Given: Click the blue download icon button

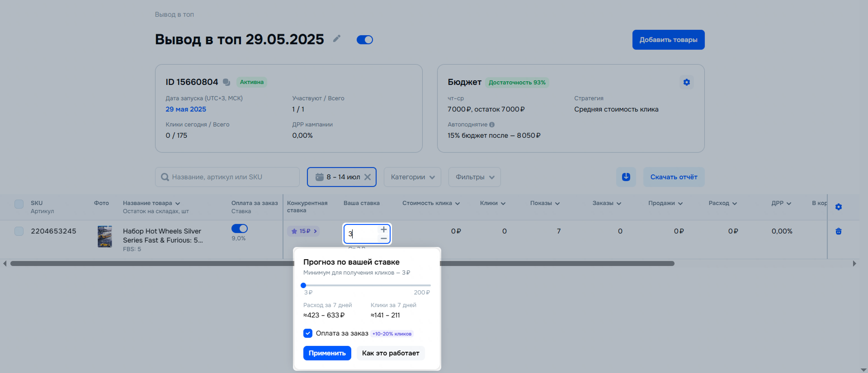Looking at the screenshot, I should coord(626,177).
